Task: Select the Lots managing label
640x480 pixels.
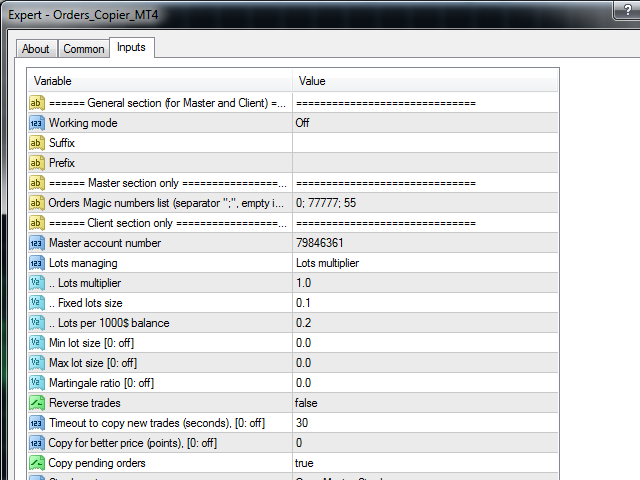Action: pos(83,263)
